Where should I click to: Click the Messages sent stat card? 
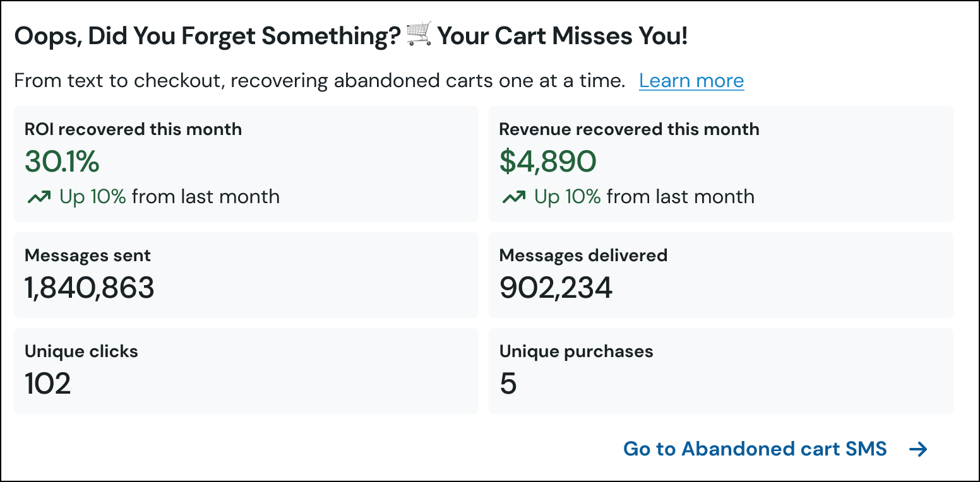(x=246, y=274)
